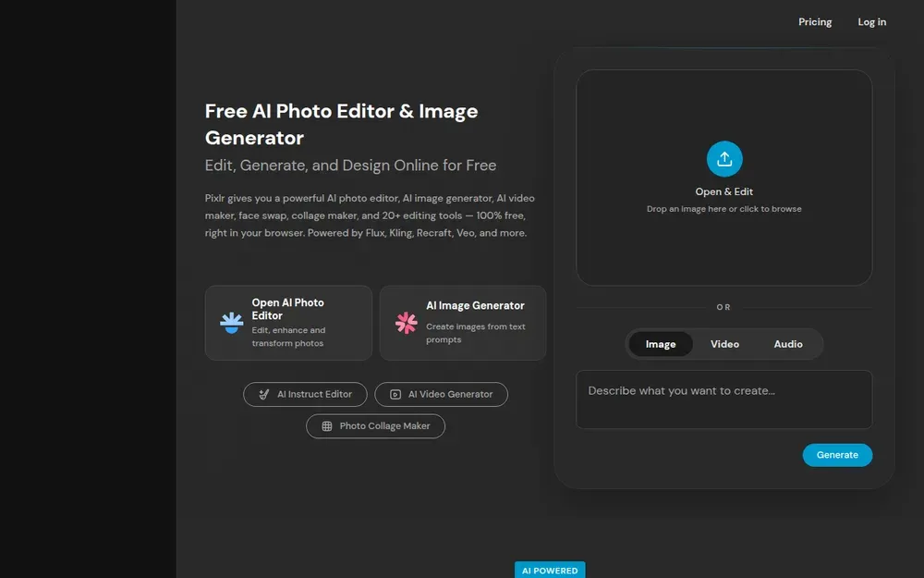Click the AI POWERED badge
The image size is (924, 578).
(x=550, y=570)
